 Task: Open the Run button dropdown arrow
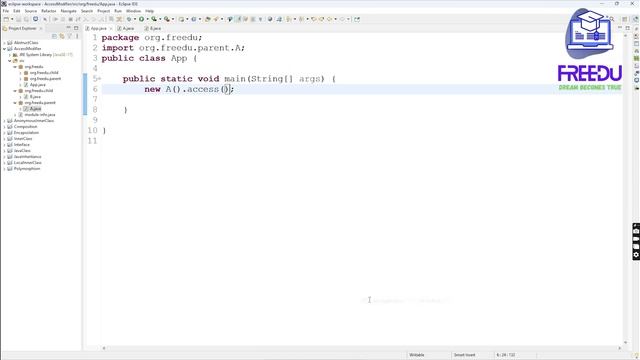pyautogui.click(x=147, y=19)
